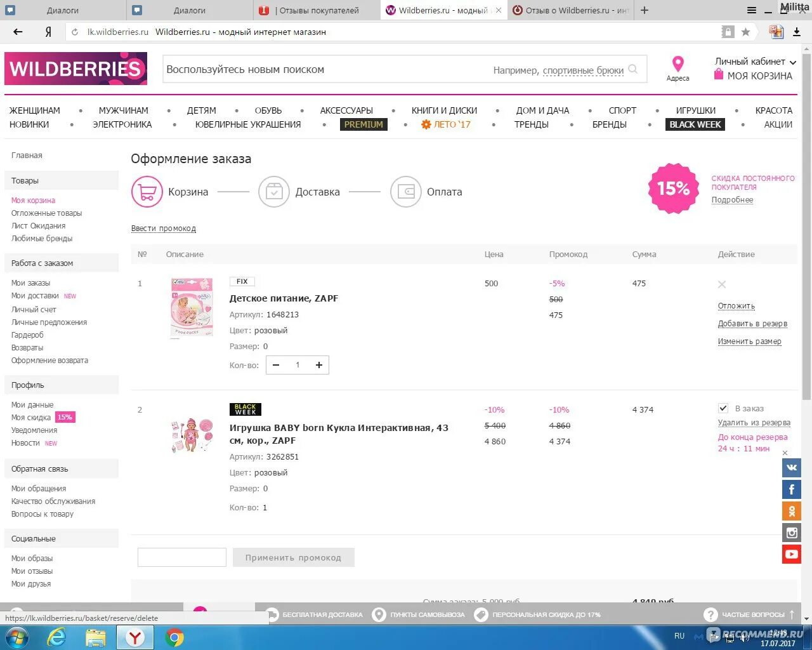
Task: Open ЖЕНЩИНАМ category menu
Action: (35, 110)
